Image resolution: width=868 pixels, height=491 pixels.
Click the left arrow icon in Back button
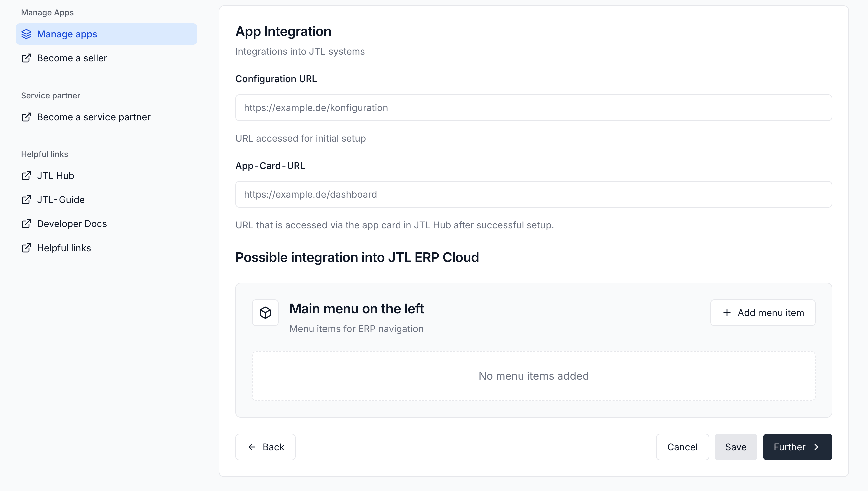pos(252,447)
